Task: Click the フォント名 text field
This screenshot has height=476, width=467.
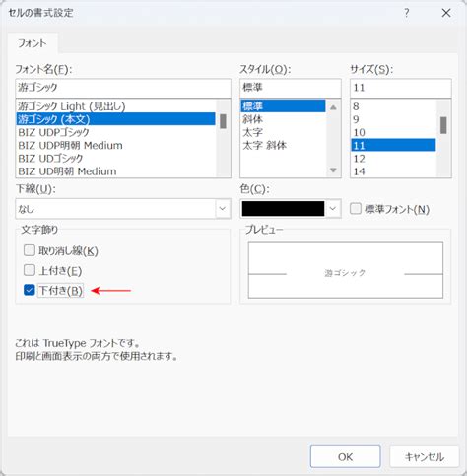Action: click(123, 88)
